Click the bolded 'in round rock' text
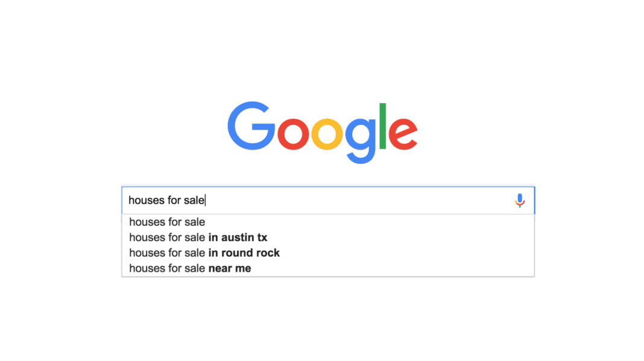644x361 pixels. pyautogui.click(x=244, y=253)
